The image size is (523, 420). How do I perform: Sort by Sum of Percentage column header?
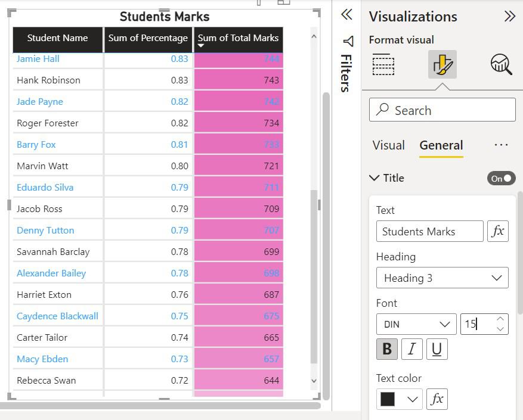tap(148, 38)
